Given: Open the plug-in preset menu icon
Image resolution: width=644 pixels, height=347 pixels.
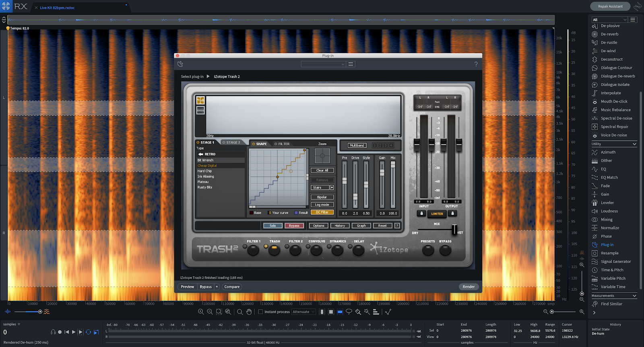Looking at the screenshot, I should click(x=351, y=64).
